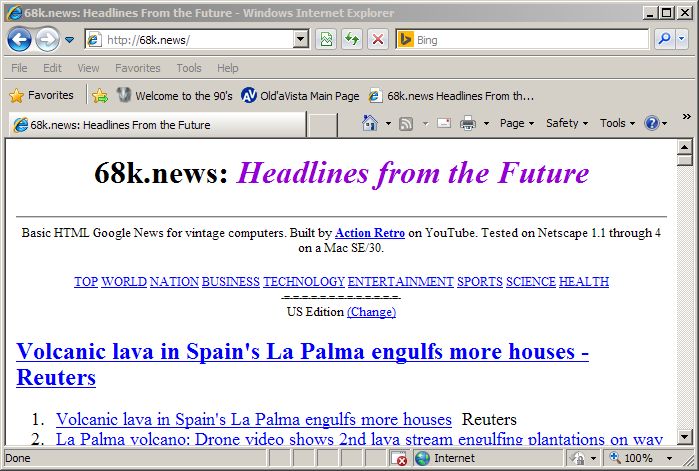The image size is (699, 471).
Task: Open the Old'aVista Main Page favorite
Action: tap(300, 96)
